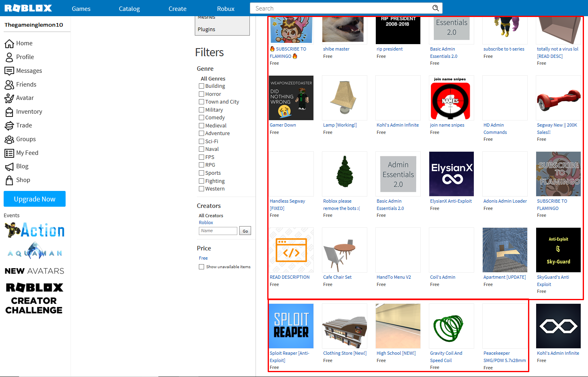Viewport: 588px width, 377px height.
Task: Click the Go creator button
Action: [245, 231]
